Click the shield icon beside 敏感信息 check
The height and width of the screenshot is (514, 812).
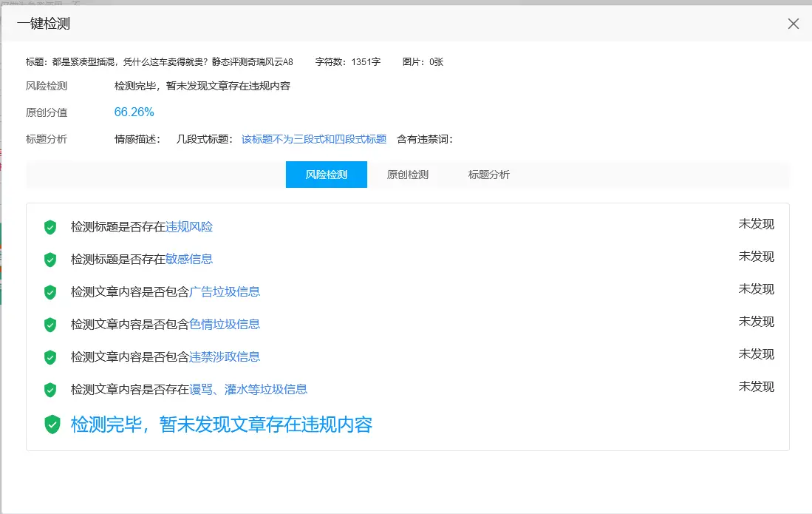point(50,260)
